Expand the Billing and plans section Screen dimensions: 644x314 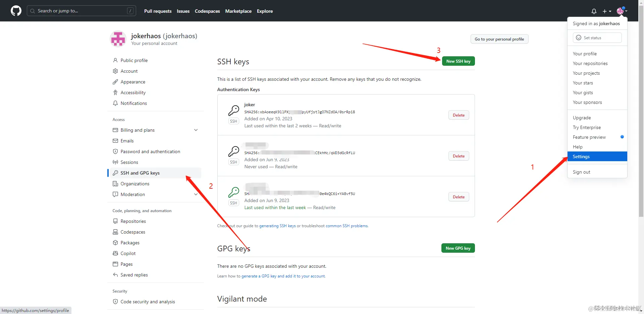(x=196, y=130)
